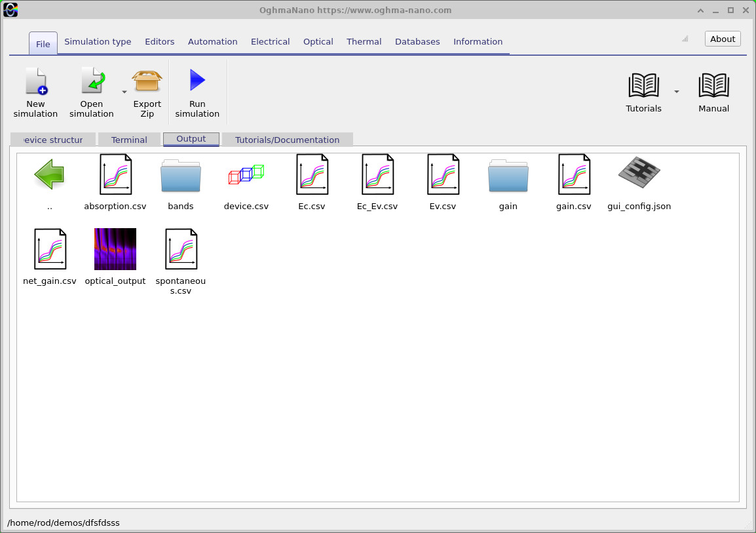This screenshot has width=756, height=533.
Task: Open the Editors ribbon tab
Action: 160,41
